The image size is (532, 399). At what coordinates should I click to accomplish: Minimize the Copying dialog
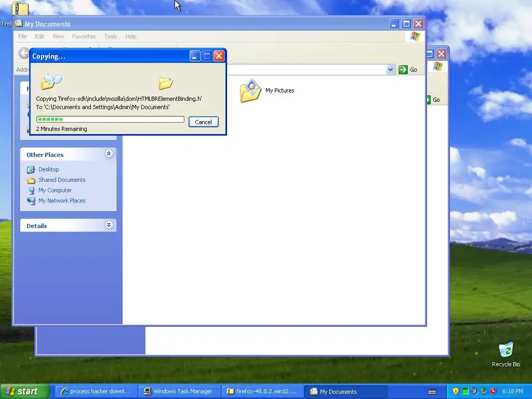coord(195,56)
